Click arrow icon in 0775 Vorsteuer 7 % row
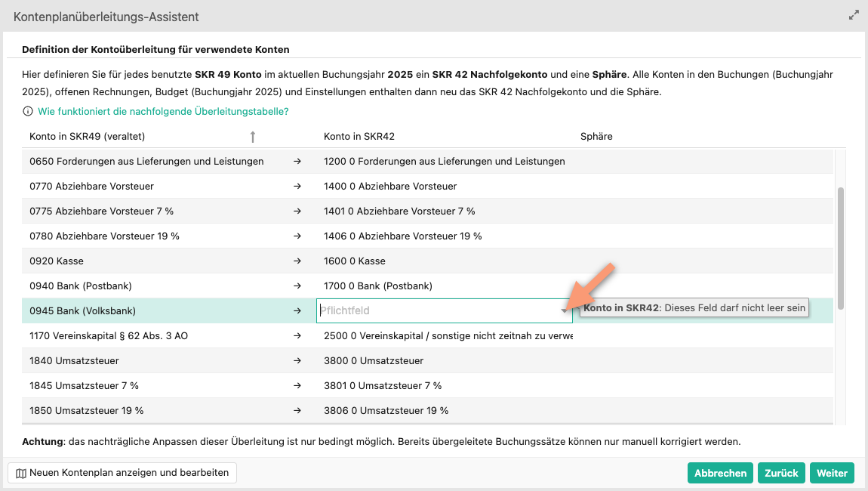Image resolution: width=868 pixels, height=491 pixels. click(x=297, y=212)
